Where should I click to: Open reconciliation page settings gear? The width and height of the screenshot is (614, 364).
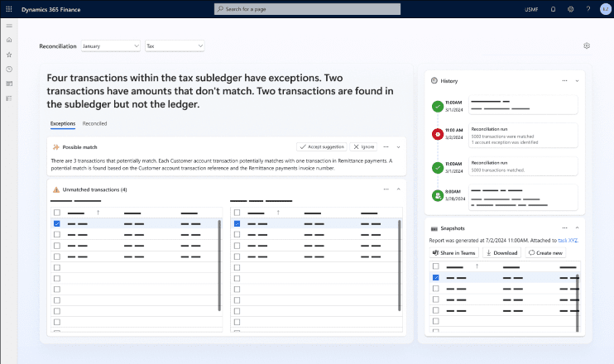coord(587,46)
